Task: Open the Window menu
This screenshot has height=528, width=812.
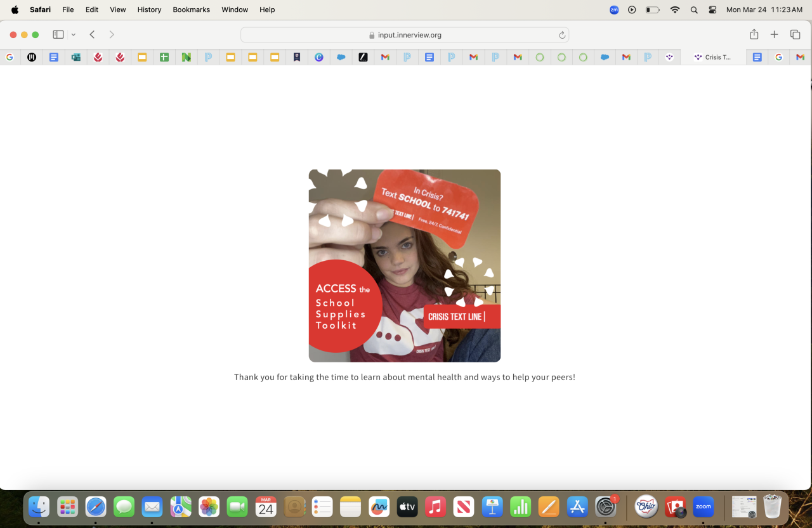Action: click(x=235, y=10)
